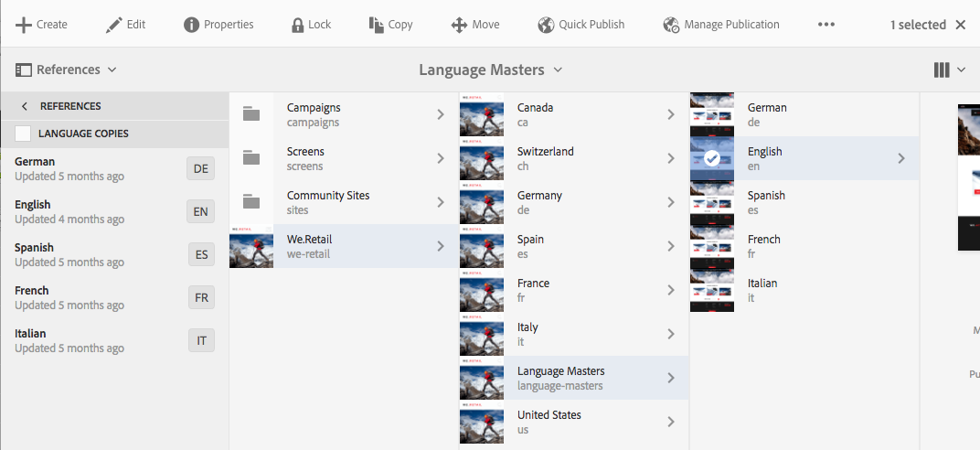Expand the United States column item
980x450 pixels.
(671, 422)
